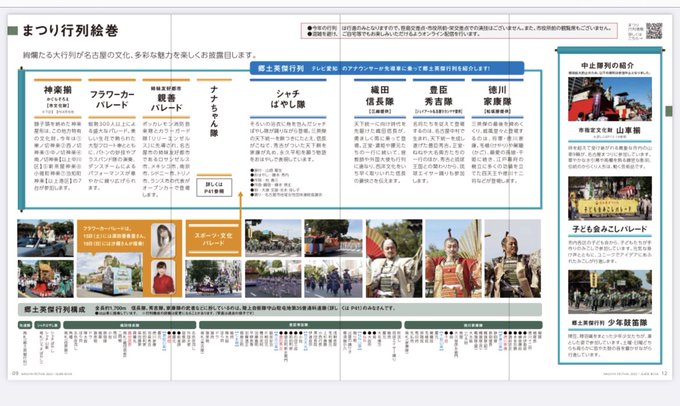Click the description paragraph under 神楽揃
The width and height of the screenshot is (680, 406).
58,156
